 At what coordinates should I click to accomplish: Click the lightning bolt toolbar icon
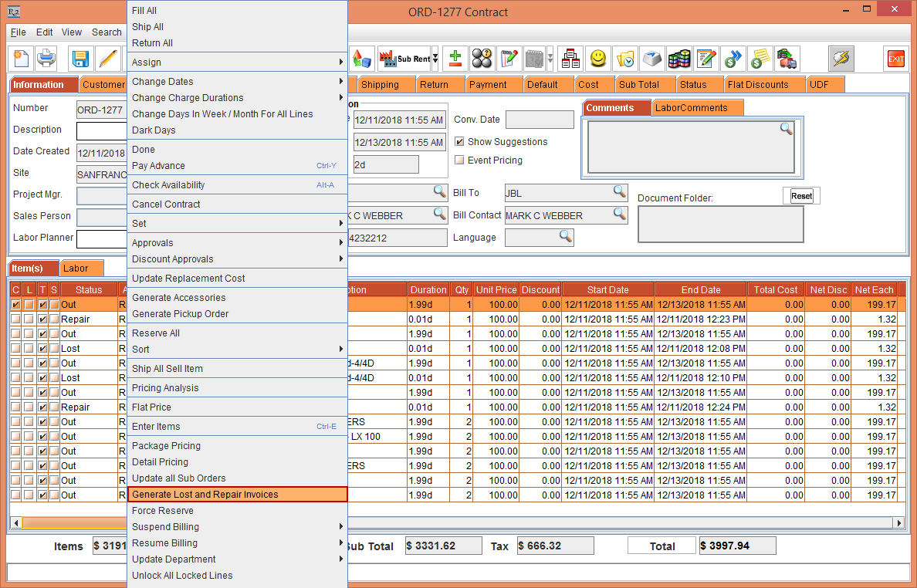click(841, 59)
